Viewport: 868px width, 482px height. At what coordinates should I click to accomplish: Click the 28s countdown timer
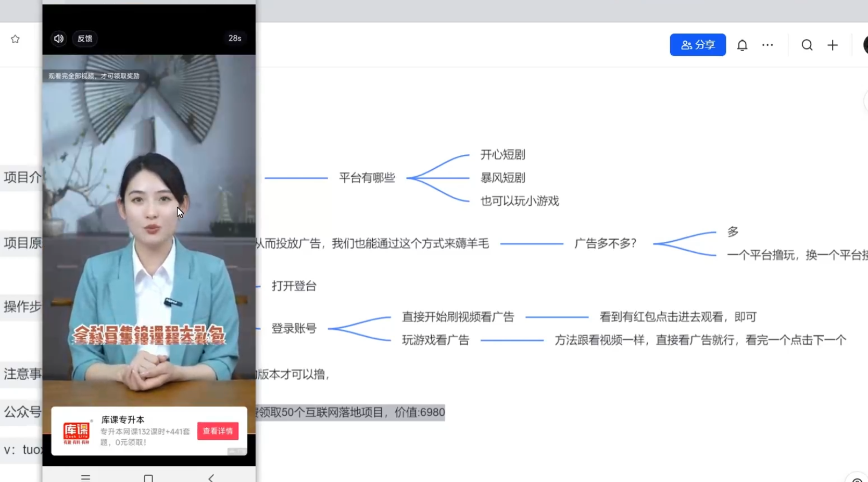pos(235,39)
